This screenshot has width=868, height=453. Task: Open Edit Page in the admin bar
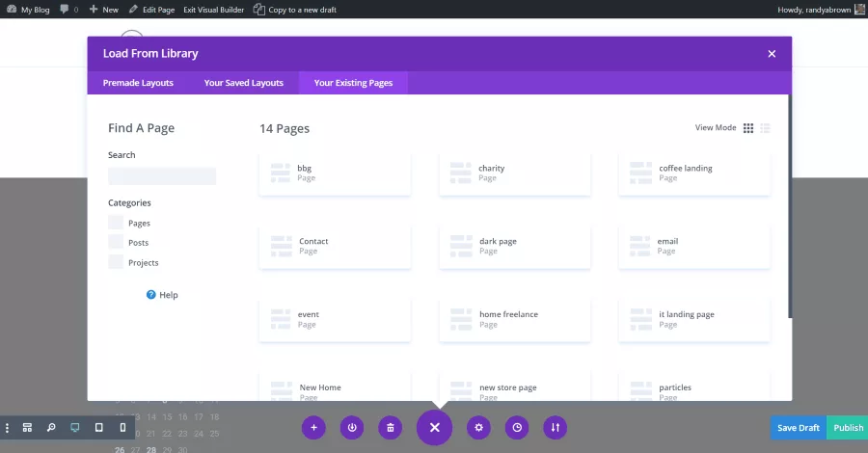151,10
